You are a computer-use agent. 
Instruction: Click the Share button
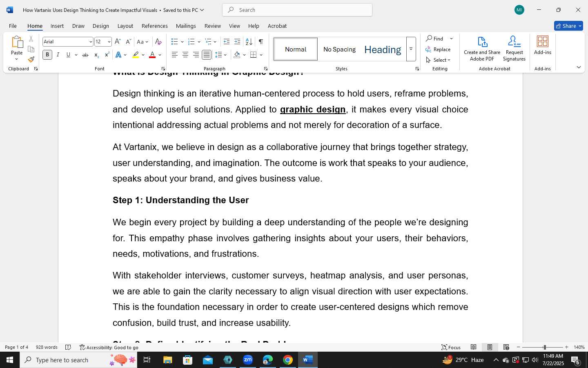[x=568, y=26]
